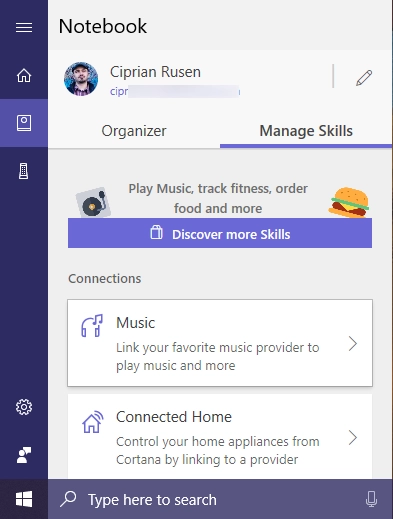The image size is (393, 519).
Task: Click the magnifier search icon
Action: [68, 499]
